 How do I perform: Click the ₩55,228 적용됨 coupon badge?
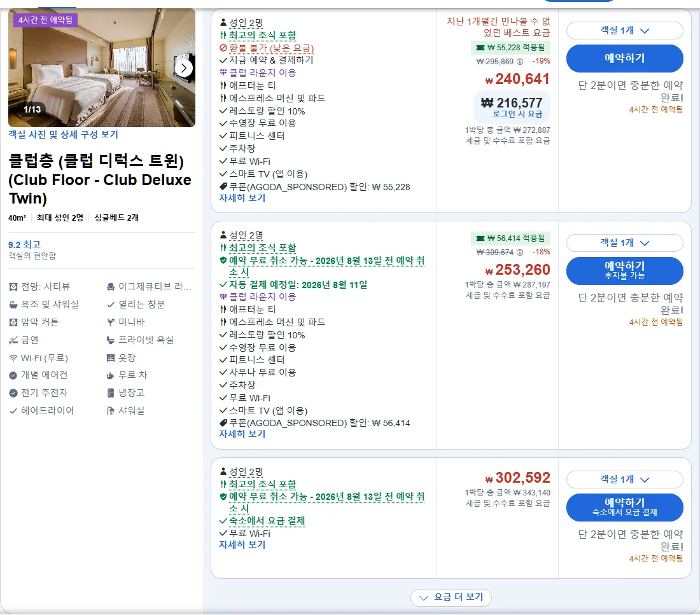click(510, 47)
